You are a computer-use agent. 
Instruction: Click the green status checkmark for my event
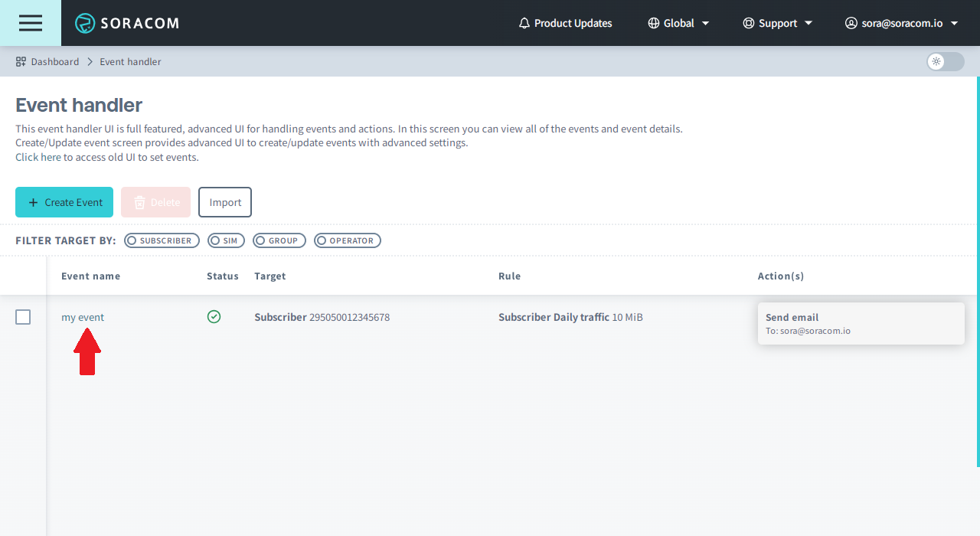[x=214, y=316]
